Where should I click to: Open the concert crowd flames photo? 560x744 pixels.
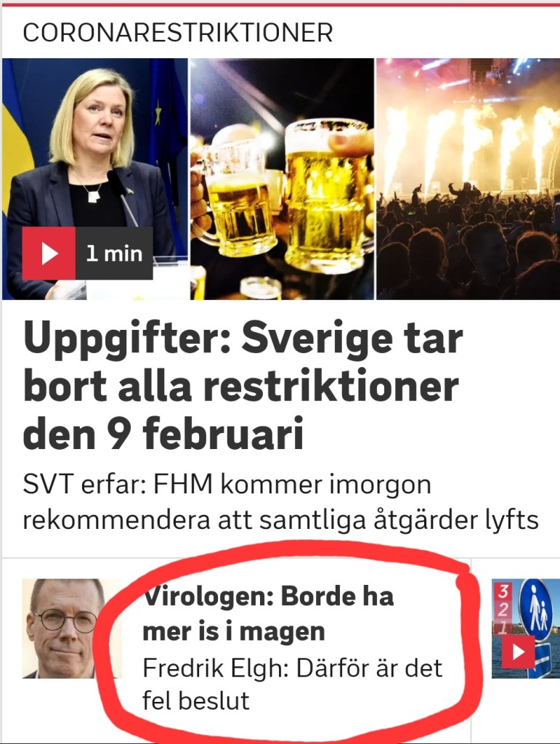pyautogui.click(x=468, y=179)
